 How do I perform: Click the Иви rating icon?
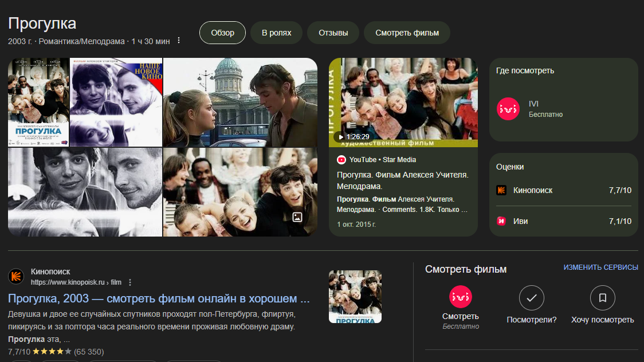tap(501, 221)
